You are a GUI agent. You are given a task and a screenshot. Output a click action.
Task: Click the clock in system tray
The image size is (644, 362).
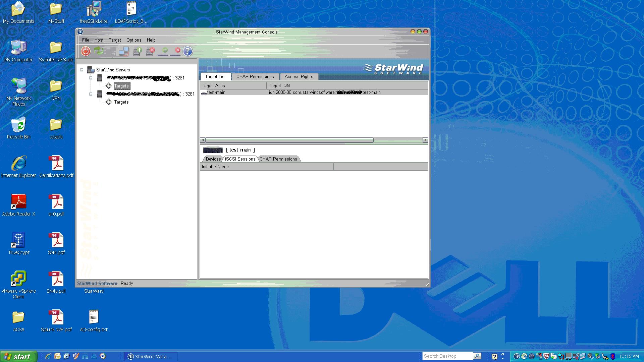coord(629,356)
